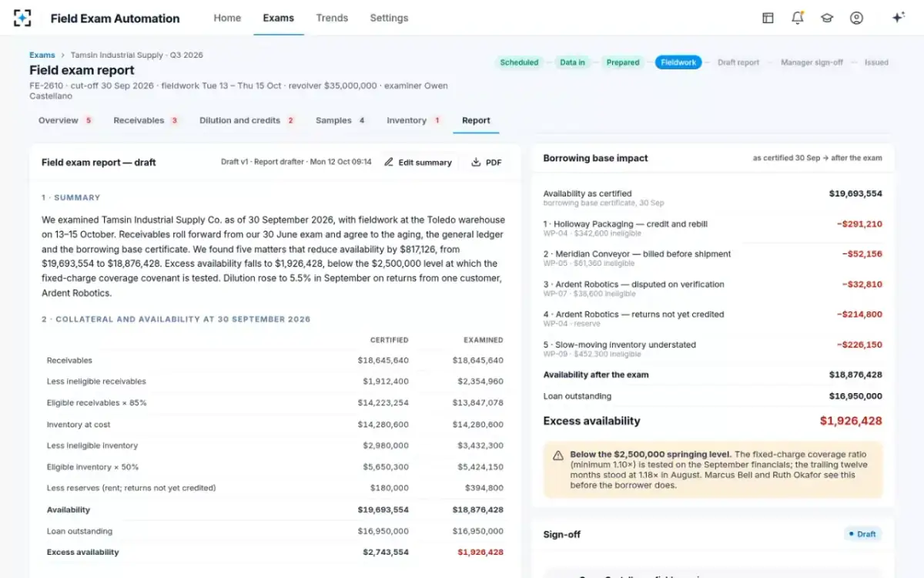Click the Manager sign-off stage
This screenshot has width=924, height=578.
pyautogui.click(x=812, y=62)
